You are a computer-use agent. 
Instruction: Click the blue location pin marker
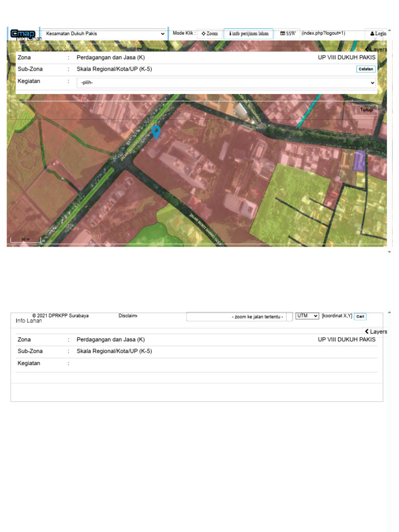click(156, 132)
